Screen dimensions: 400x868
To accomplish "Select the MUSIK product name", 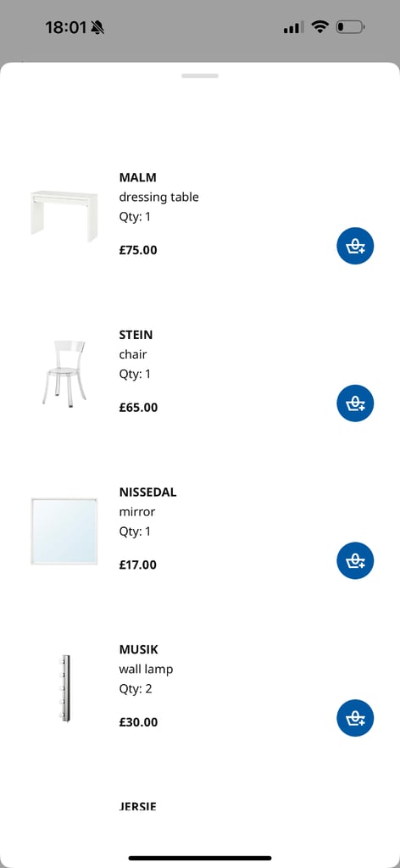I will point(138,649).
